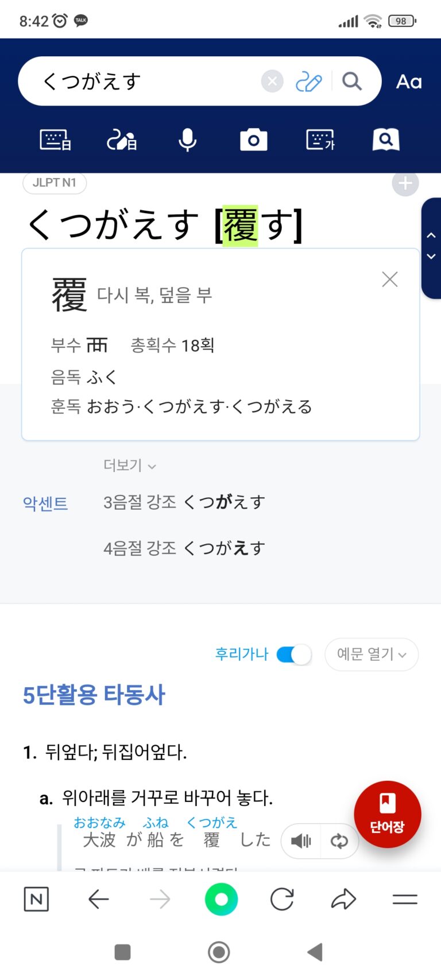Screen dimensions: 441x980
Task: Add word with the plus button
Action: click(405, 184)
